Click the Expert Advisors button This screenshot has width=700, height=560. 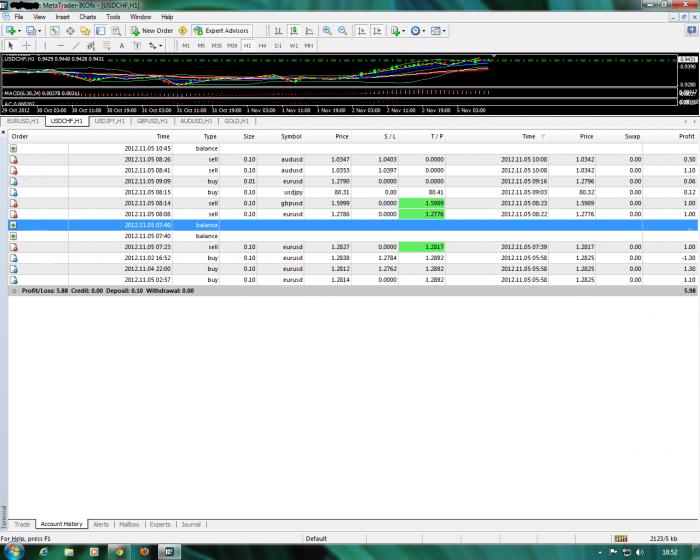pyautogui.click(x=221, y=31)
